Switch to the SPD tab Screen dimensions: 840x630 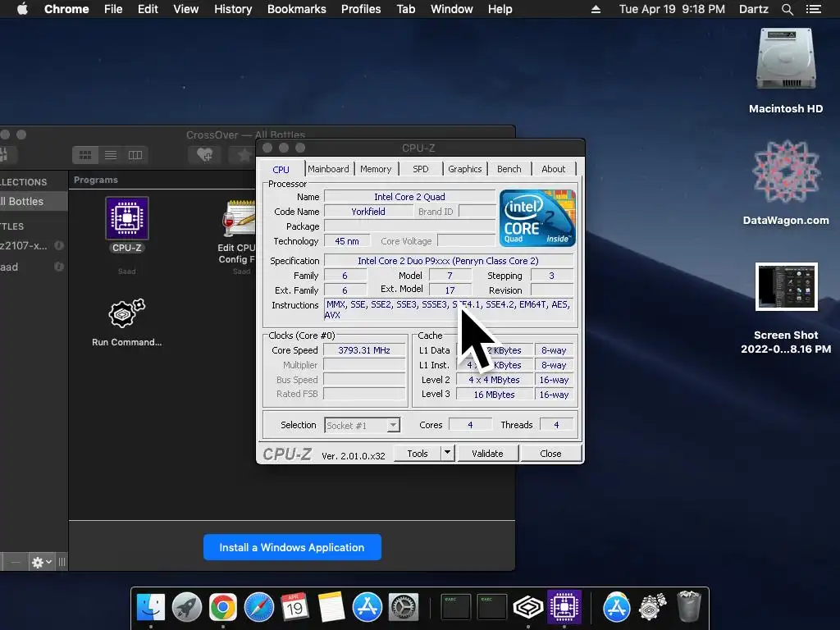(x=421, y=169)
